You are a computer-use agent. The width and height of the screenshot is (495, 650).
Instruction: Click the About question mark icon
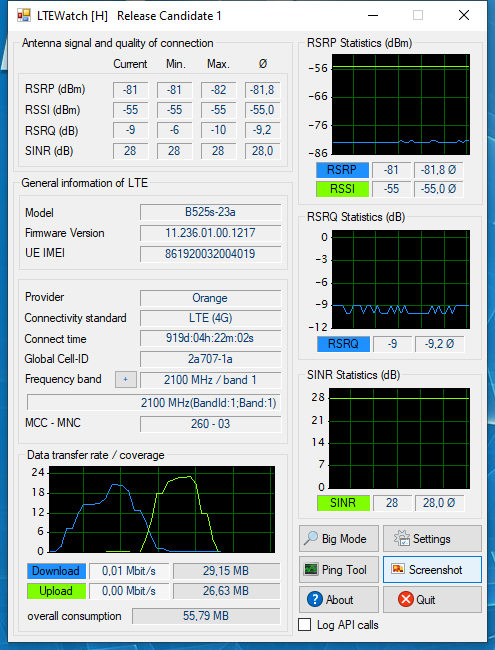click(315, 599)
